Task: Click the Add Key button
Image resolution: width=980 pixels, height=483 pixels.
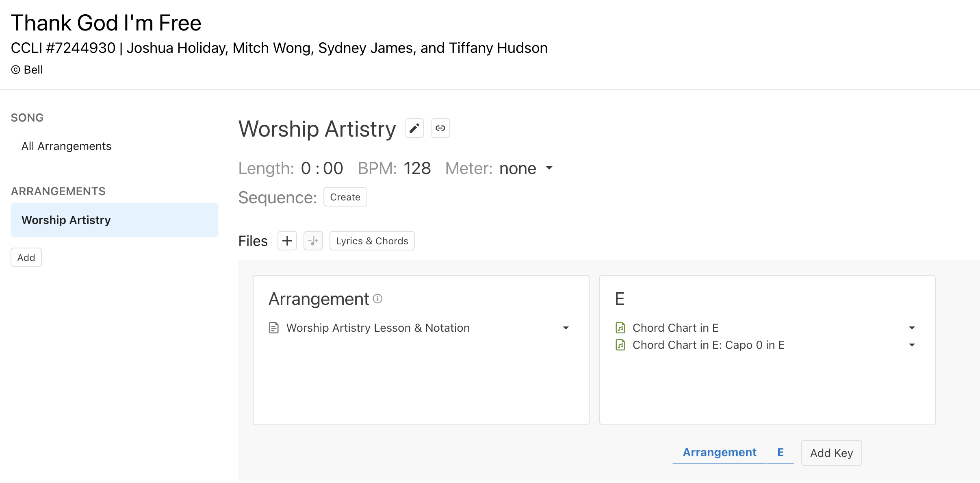Action: tap(831, 453)
